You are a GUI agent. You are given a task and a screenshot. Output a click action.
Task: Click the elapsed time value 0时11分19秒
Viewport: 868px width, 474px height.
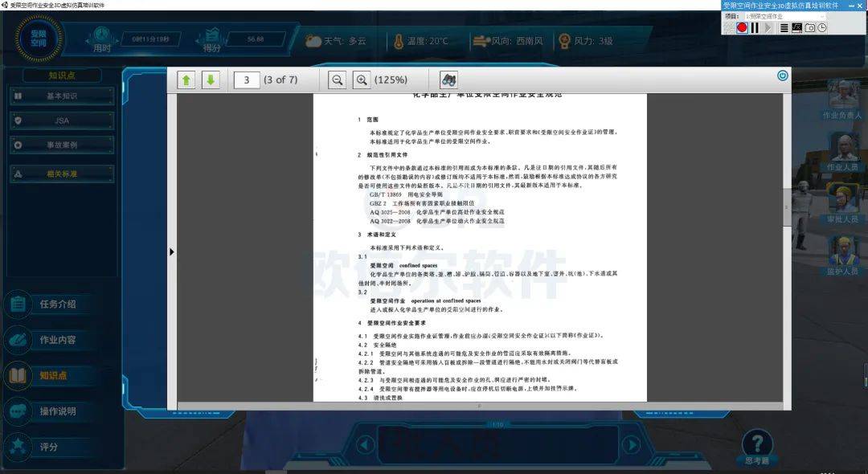pyautogui.click(x=150, y=39)
